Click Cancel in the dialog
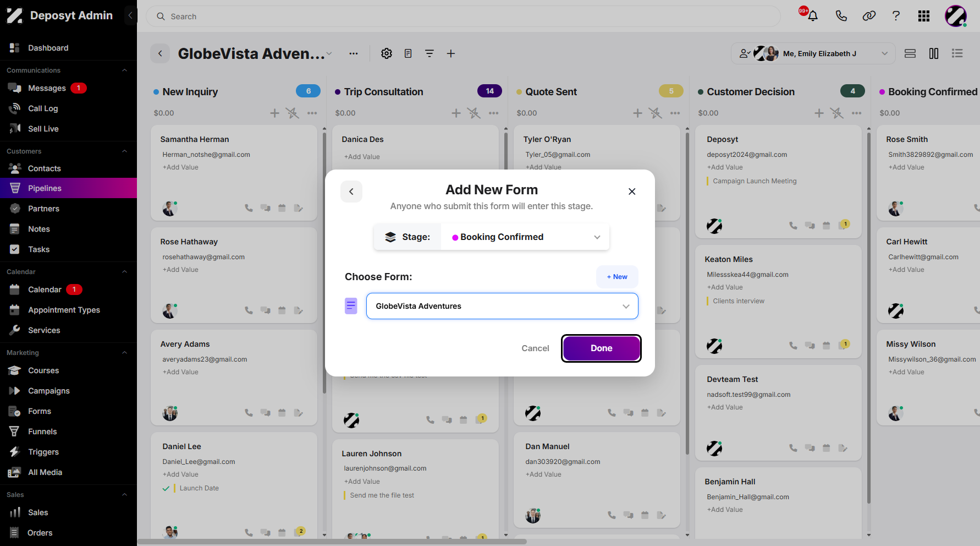The width and height of the screenshot is (980, 546). click(535, 348)
